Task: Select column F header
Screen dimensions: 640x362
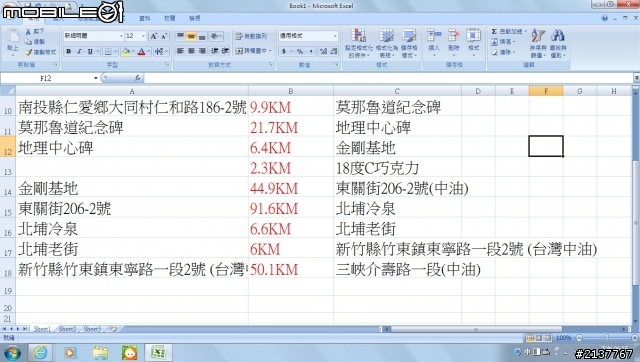Action: (x=546, y=91)
